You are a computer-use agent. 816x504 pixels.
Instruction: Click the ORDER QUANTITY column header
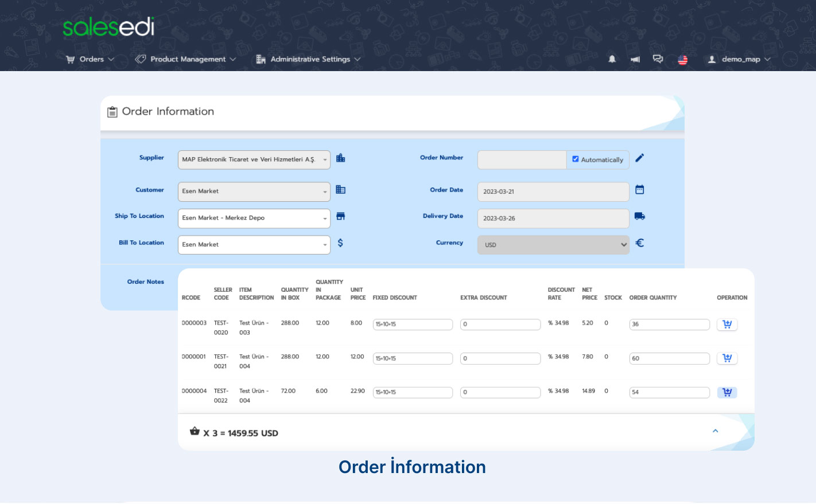653,298
